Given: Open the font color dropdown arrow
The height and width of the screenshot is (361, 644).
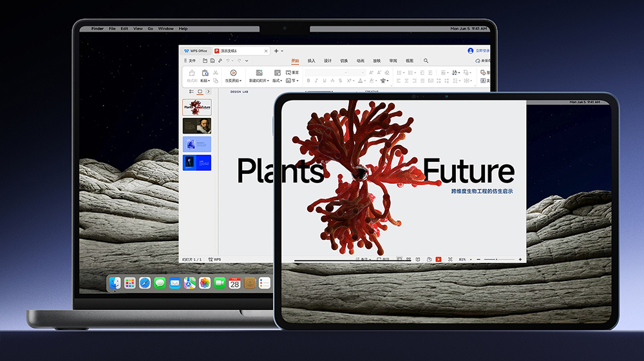Looking at the screenshot, I should click(x=365, y=81).
